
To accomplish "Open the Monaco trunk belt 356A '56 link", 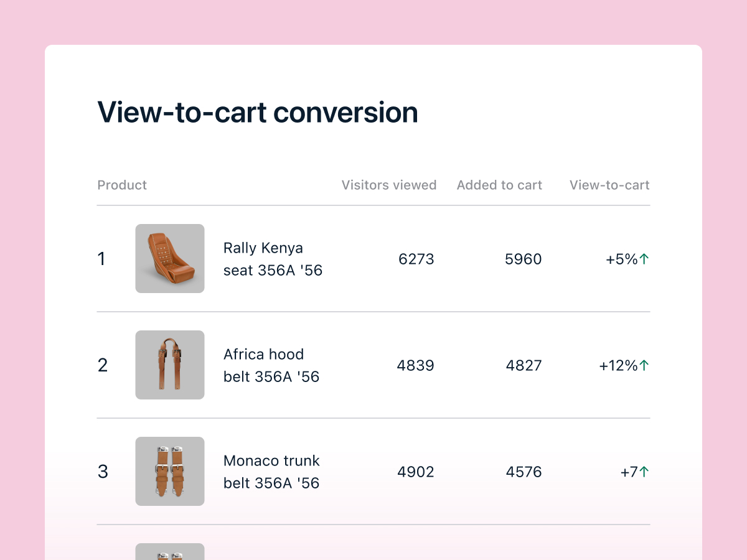I will click(x=271, y=472).
